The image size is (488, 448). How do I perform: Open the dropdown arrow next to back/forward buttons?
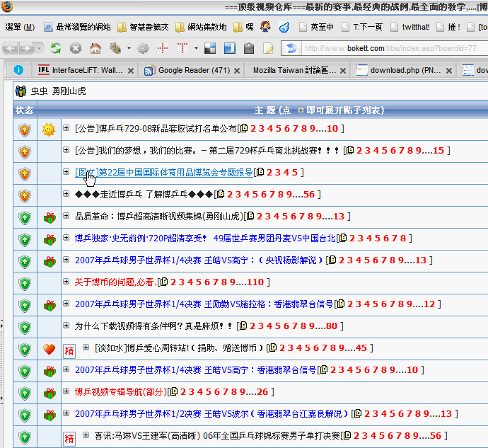39,49
